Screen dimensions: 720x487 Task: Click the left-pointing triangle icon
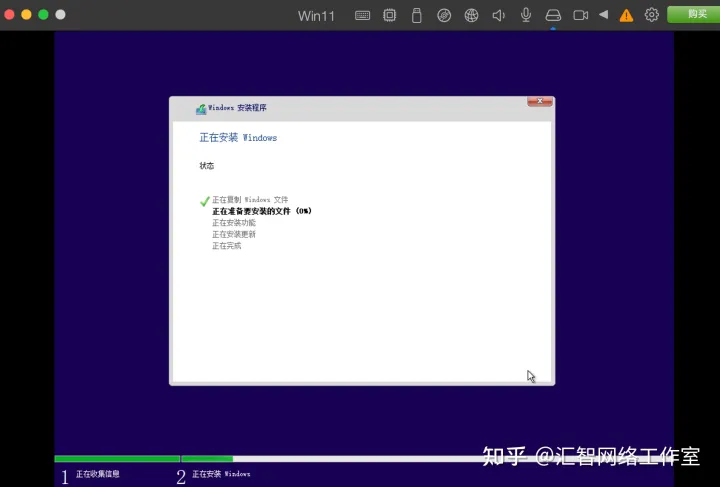coord(603,15)
